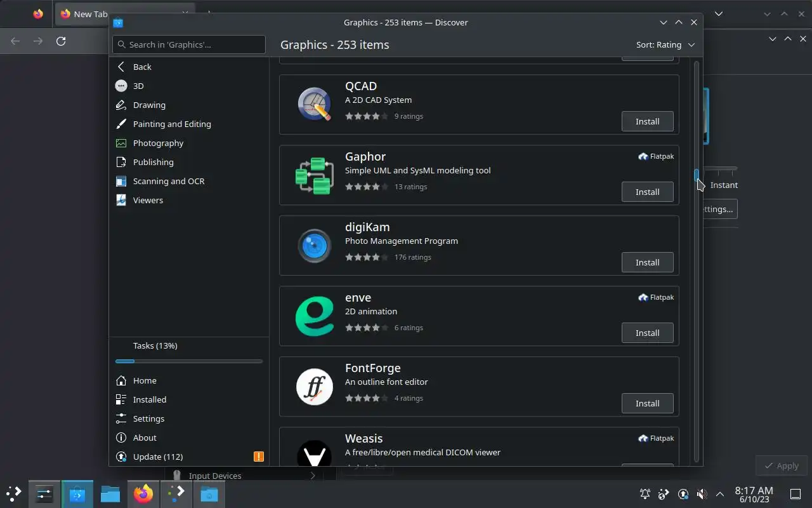Click the Painting and Editing brush icon
Image resolution: width=812 pixels, height=508 pixels.
point(121,124)
